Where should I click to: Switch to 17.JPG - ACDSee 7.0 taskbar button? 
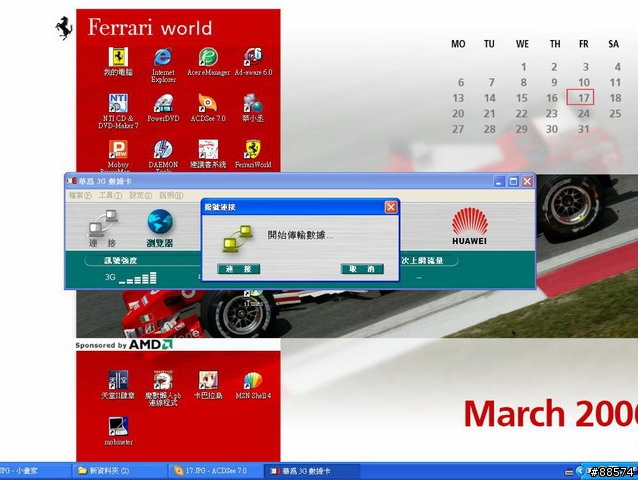[x=216, y=471]
